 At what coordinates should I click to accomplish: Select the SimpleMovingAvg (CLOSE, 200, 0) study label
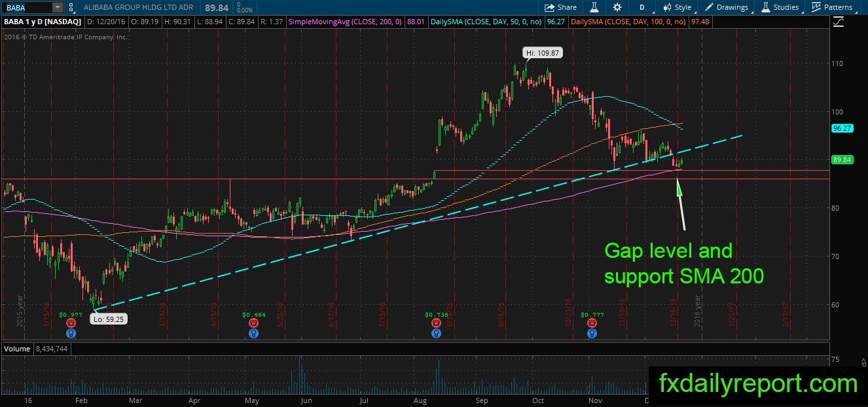click(344, 22)
